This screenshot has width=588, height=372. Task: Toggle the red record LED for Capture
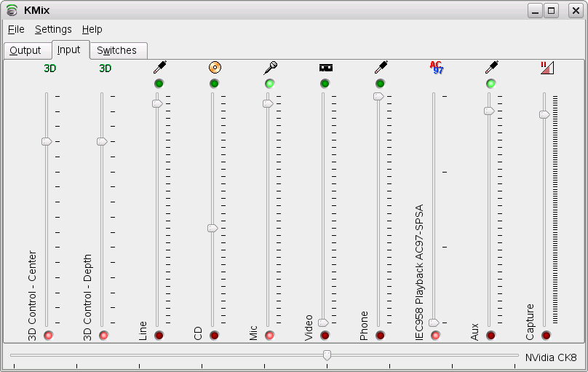pyautogui.click(x=546, y=336)
